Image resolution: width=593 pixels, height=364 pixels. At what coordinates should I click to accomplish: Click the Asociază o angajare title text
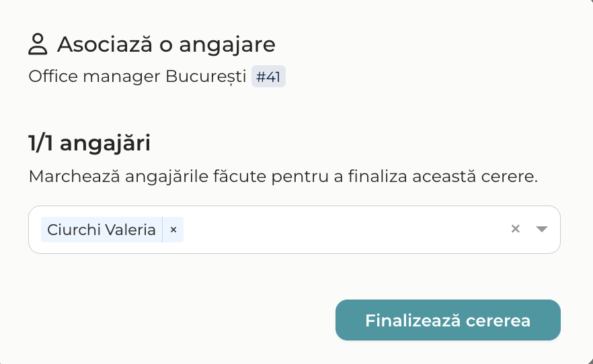tap(167, 44)
